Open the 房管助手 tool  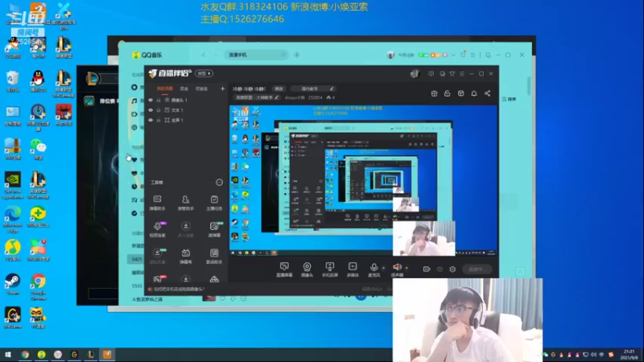[186, 203]
